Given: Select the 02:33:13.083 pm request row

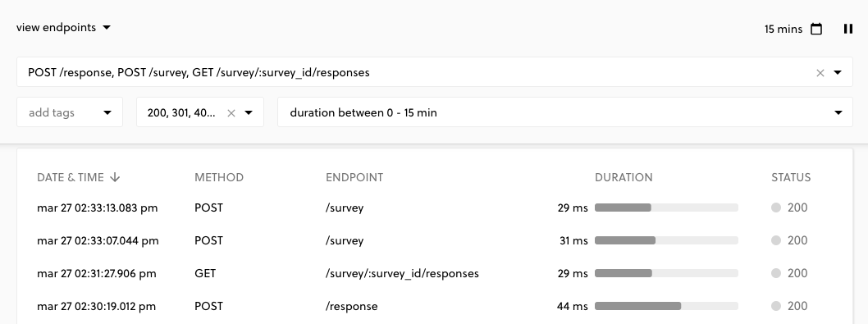Looking at the screenshot, I should click(x=435, y=208).
